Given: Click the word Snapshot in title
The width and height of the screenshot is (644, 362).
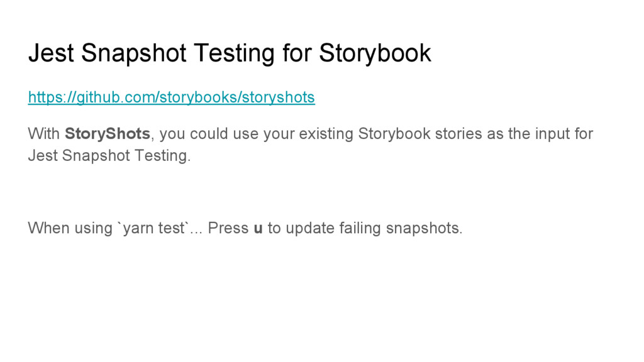Looking at the screenshot, I should click(x=134, y=53).
